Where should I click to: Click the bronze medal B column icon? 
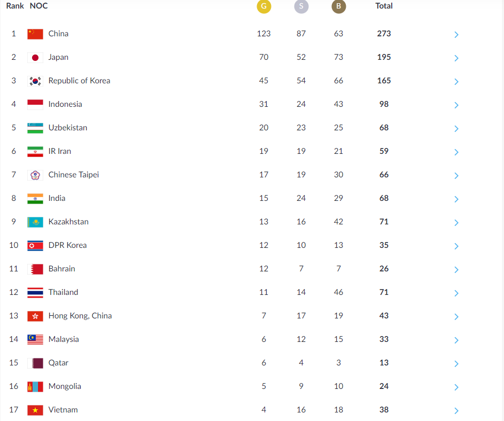[338, 6]
